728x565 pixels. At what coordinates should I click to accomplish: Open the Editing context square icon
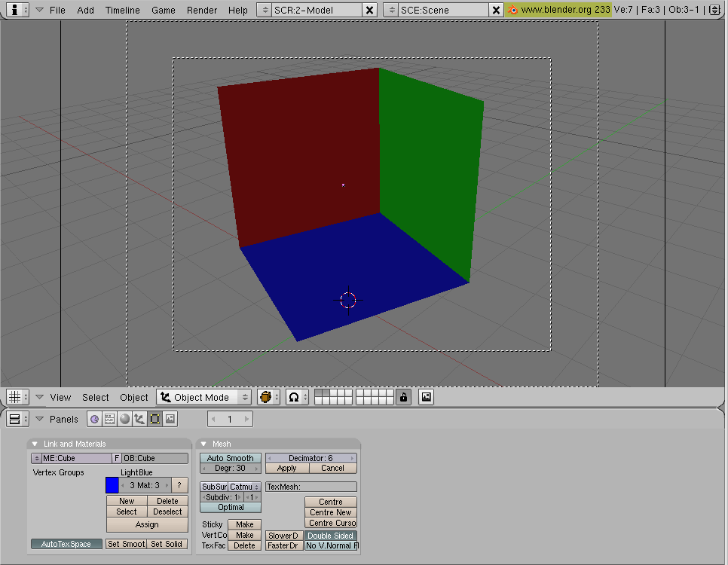point(154,419)
